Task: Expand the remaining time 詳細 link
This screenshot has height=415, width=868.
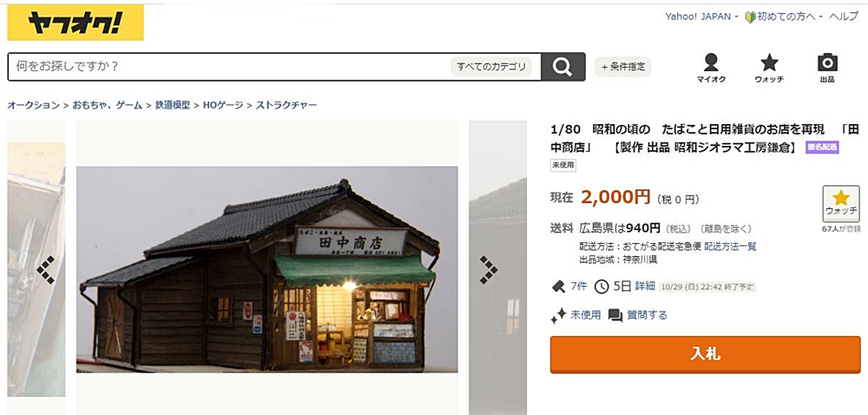Action: 645,287
